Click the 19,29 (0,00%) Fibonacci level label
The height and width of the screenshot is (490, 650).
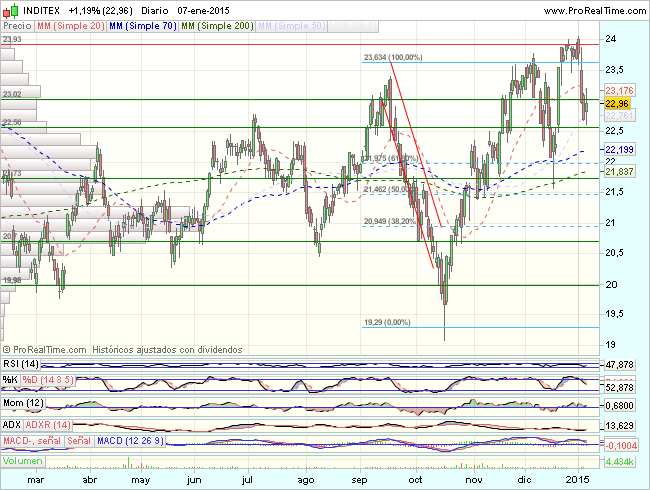[387, 322]
